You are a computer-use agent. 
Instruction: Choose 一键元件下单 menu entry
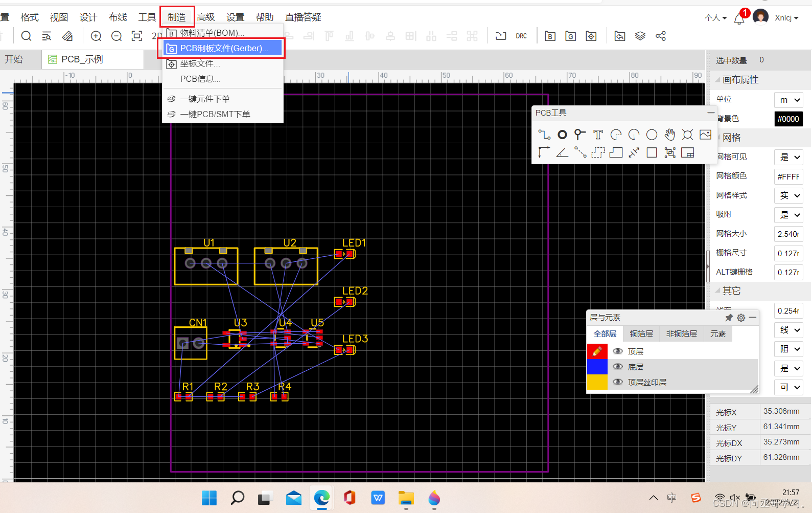coord(222,99)
